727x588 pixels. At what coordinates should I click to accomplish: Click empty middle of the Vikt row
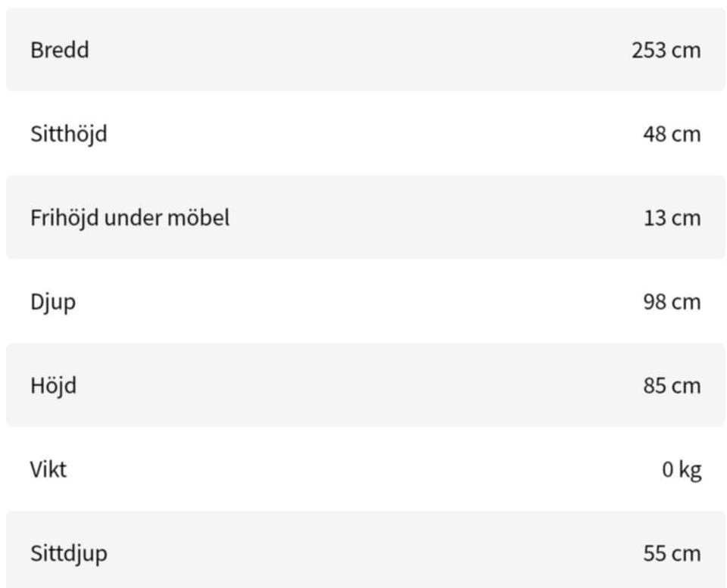click(x=363, y=469)
